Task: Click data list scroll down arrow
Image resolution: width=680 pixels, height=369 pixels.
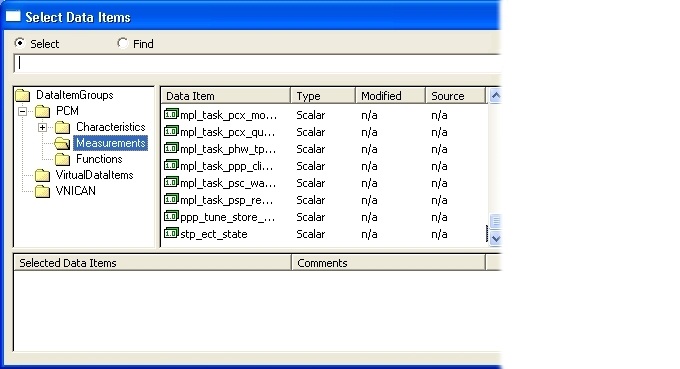Action: click(495, 238)
